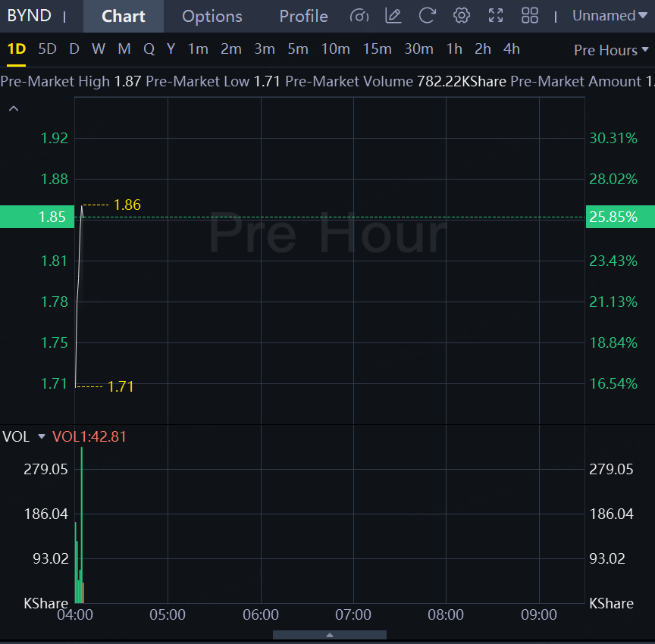Image resolution: width=655 pixels, height=644 pixels.
Task: Collapse chart with the up chevron
Action: pyautogui.click(x=14, y=109)
